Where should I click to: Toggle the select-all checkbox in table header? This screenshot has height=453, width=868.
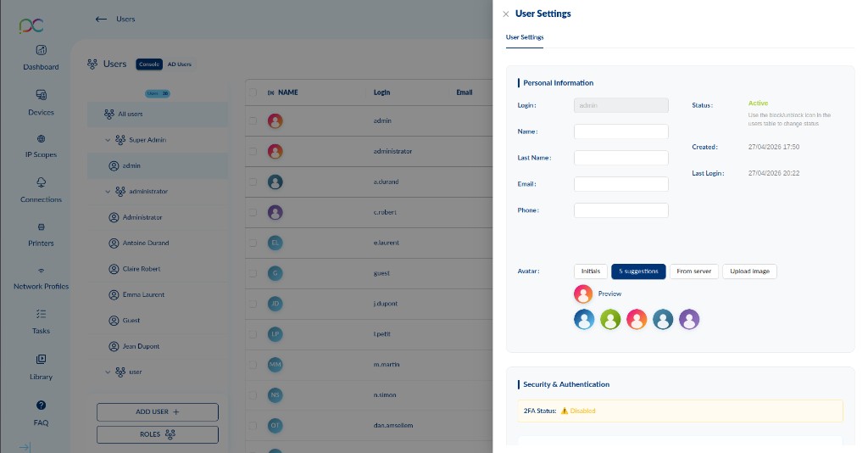click(x=253, y=92)
